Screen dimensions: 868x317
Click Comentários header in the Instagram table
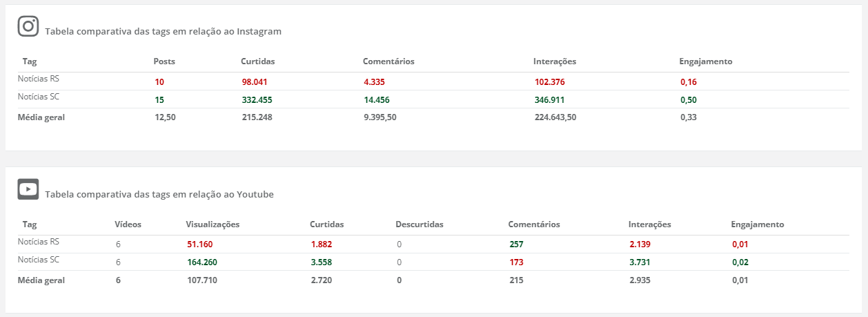pyautogui.click(x=388, y=61)
